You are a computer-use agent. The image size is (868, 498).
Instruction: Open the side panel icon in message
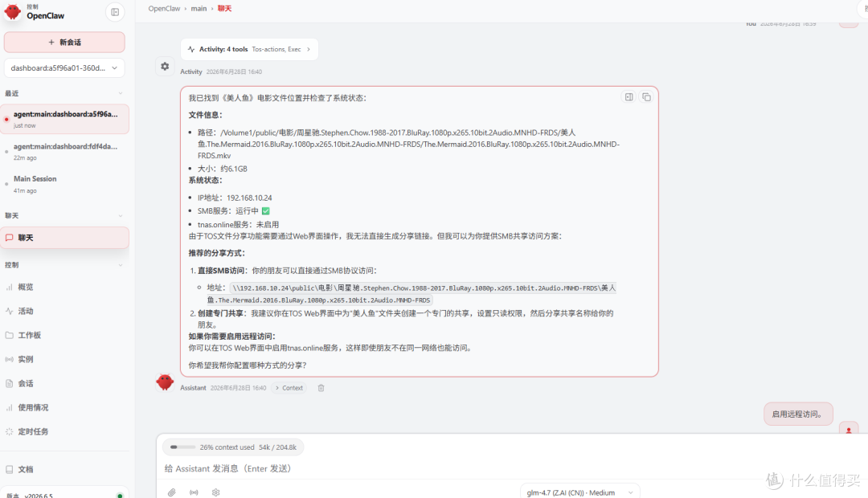tap(628, 97)
